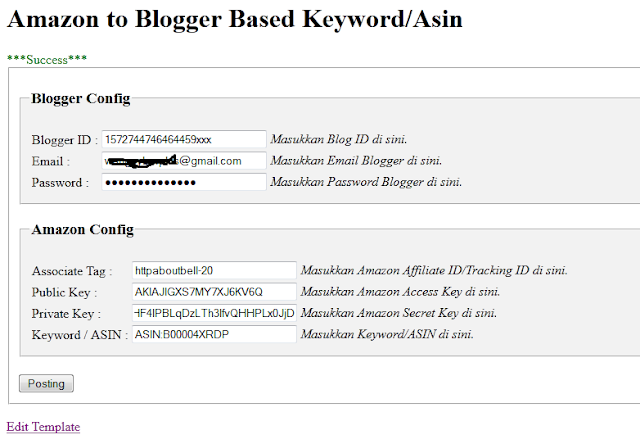Select the Public Key input field

[214, 291]
